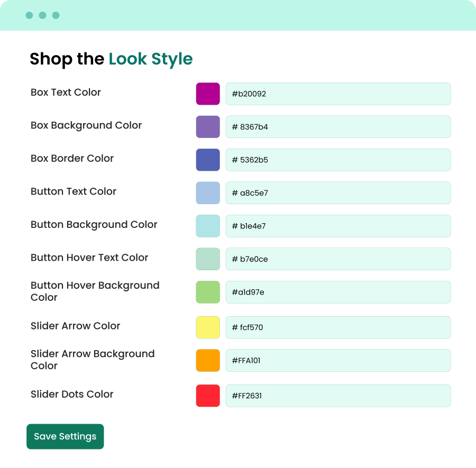Open the Box Background Color purple swatch
Screen dimensions: 476x468
(x=208, y=126)
